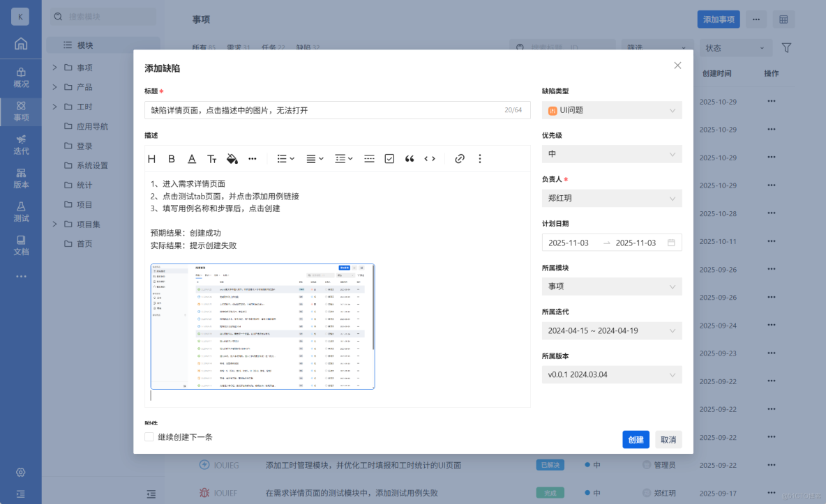Image resolution: width=826 pixels, height=504 pixels.
Task: Click the screenshot thumbnail in the description
Action: [x=262, y=326]
